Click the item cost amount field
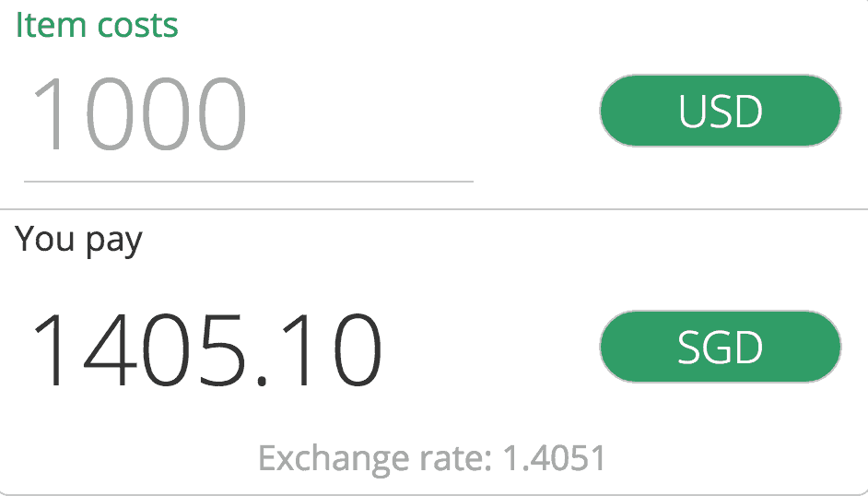 click(247, 117)
